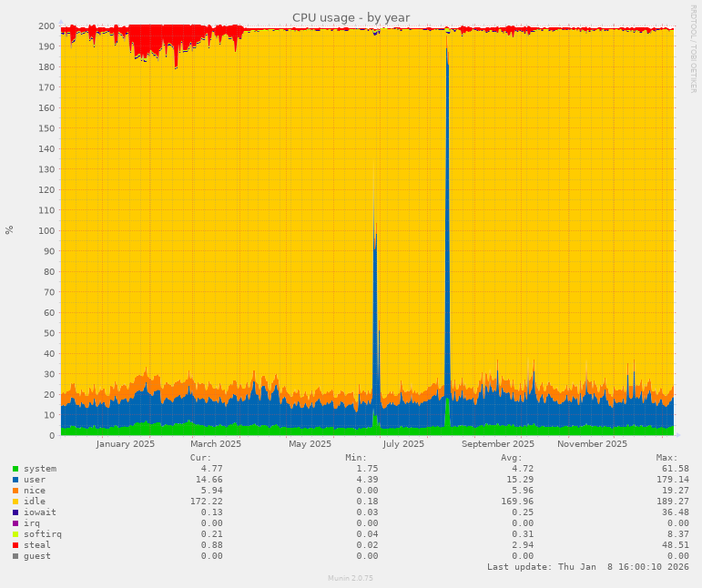
Task: Click the 'Max:' column header
Action: click(667, 458)
